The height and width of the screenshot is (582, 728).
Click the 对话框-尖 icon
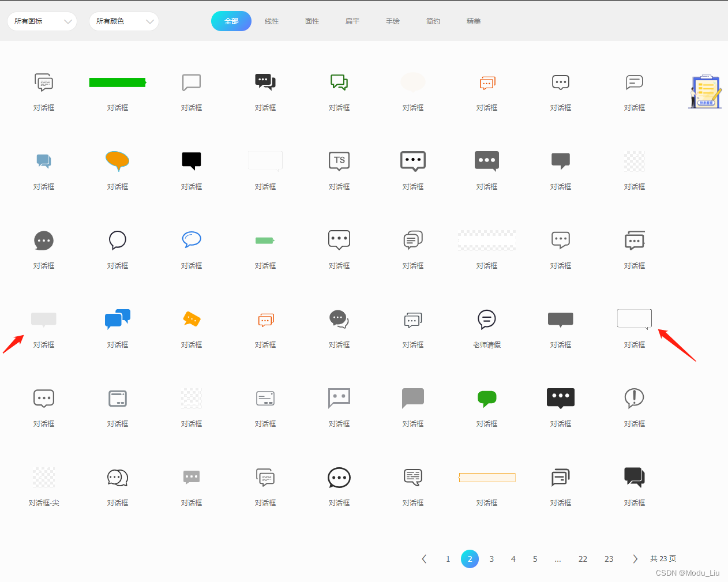point(44,477)
